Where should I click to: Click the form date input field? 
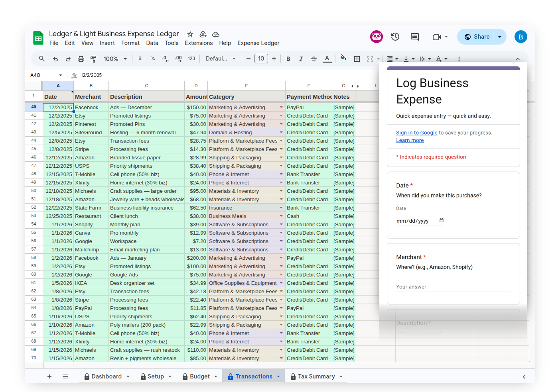(x=420, y=221)
